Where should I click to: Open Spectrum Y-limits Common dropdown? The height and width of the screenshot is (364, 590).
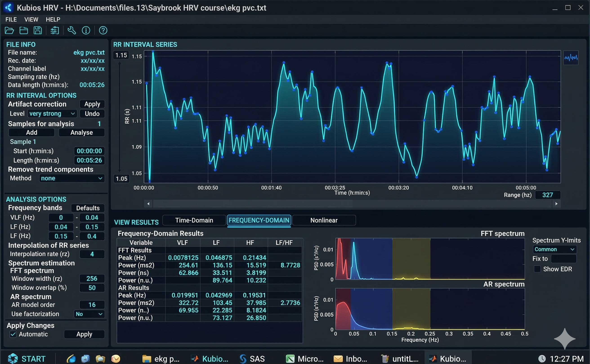click(x=554, y=249)
